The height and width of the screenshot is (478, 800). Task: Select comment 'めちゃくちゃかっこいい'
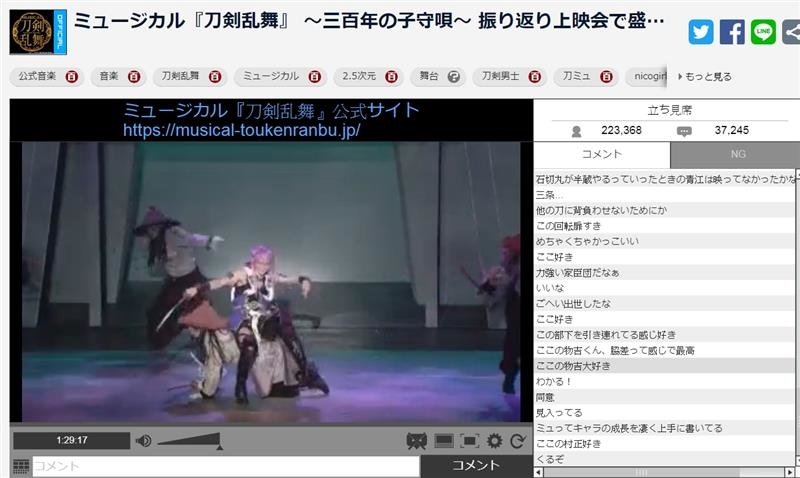(664, 241)
